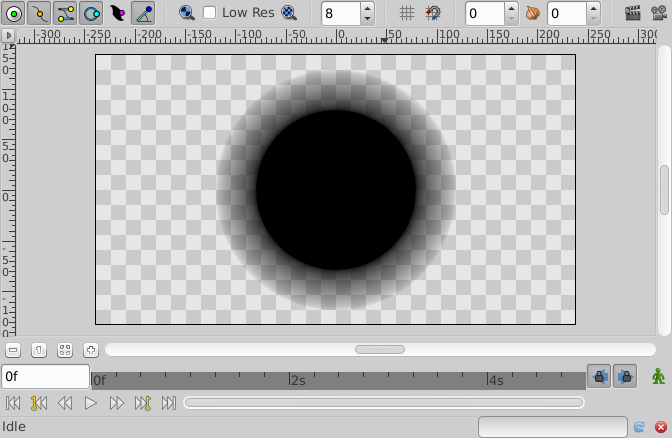Screen dimensions: 672x438
Task: Increase quality value with up arrow
Action: (367, 9)
